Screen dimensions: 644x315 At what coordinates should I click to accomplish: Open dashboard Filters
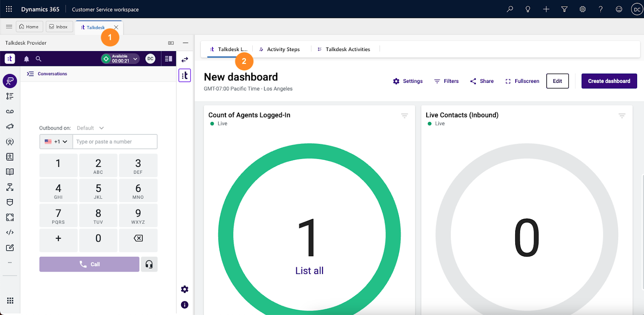point(446,81)
